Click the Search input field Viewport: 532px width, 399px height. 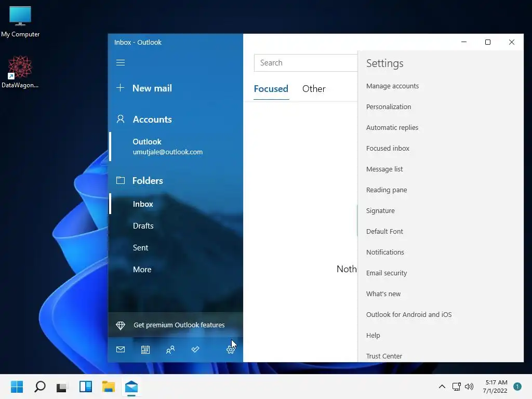click(x=305, y=63)
